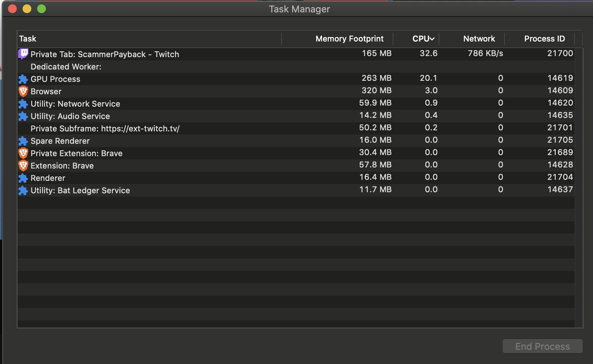This screenshot has width=593, height=364.
Task: Click the 0.9 CPU value
Action: pyautogui.click(x=431, y=103)
